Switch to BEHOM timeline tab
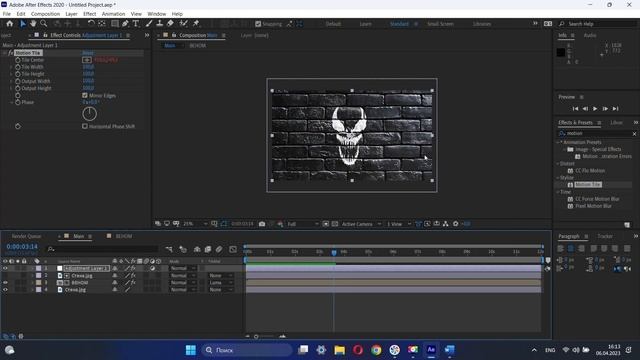This screenshot has width=640, height=360. [124, 236]
